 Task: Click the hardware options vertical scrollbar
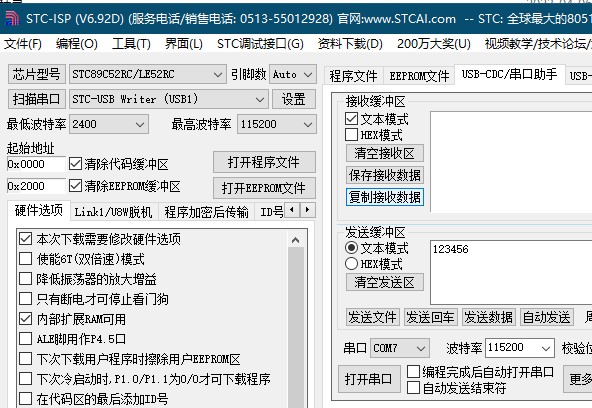click(x=296, y=325)
